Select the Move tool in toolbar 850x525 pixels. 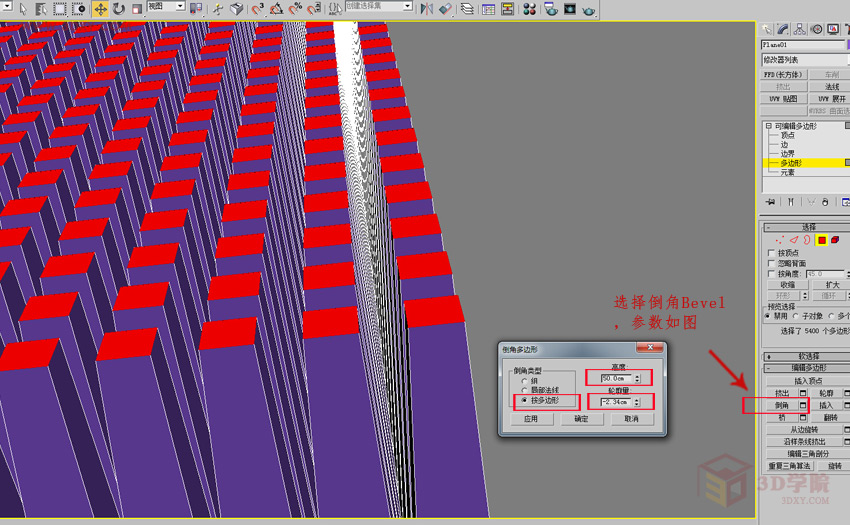pos(100,9)
